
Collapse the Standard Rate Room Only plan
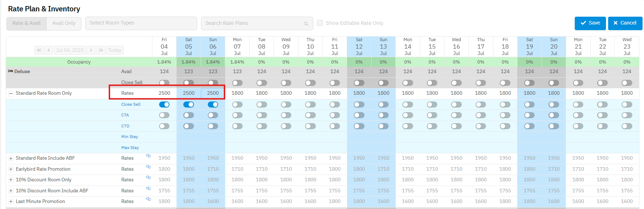(11, 94)
